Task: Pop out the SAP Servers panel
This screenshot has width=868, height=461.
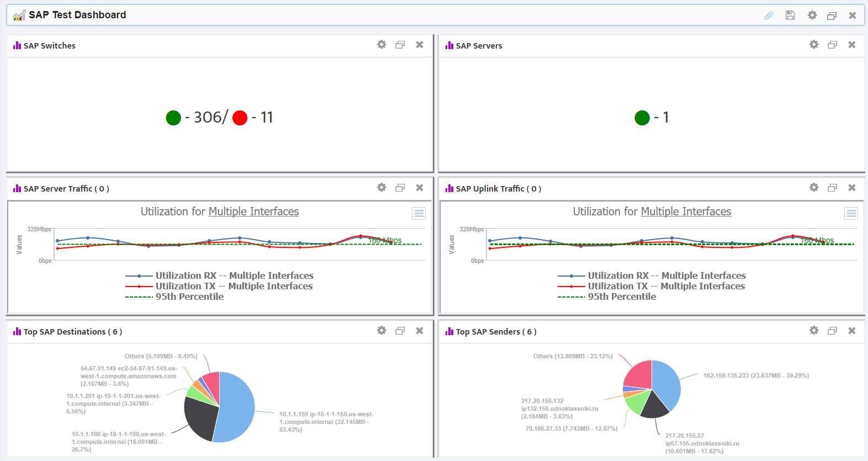Action: point(833,45)
